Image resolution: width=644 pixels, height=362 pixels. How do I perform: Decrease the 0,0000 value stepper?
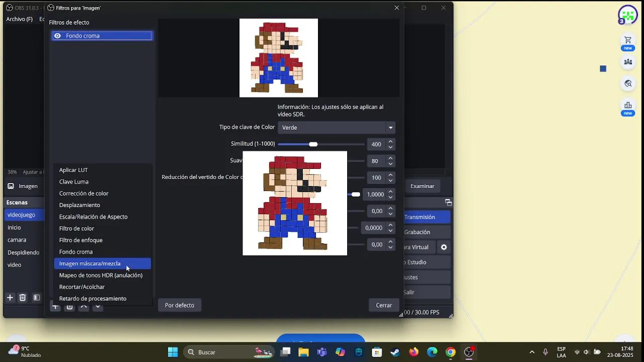point(390,231)
